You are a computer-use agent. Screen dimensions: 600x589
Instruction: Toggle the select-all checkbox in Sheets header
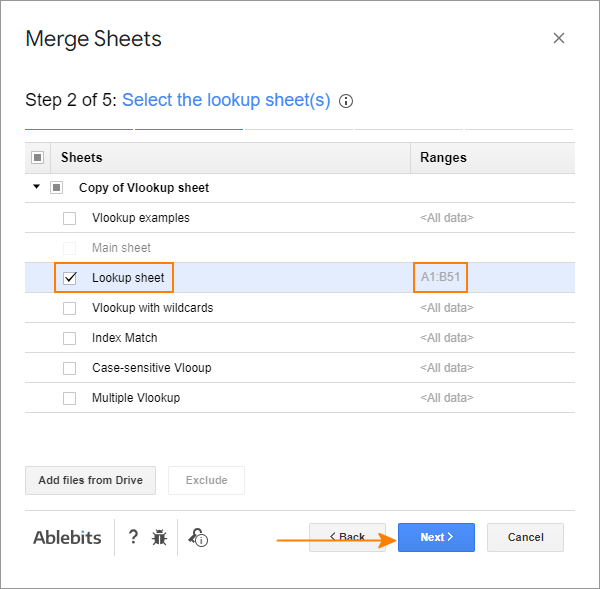point(38,157)
